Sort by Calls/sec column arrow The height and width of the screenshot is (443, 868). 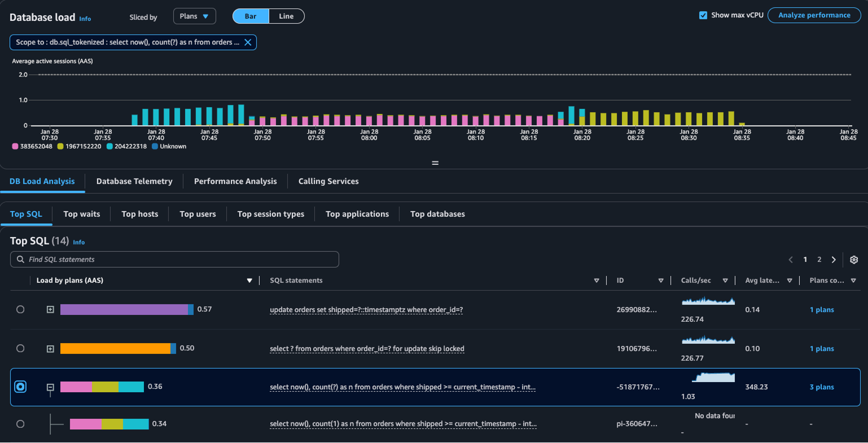pos(725,281)
